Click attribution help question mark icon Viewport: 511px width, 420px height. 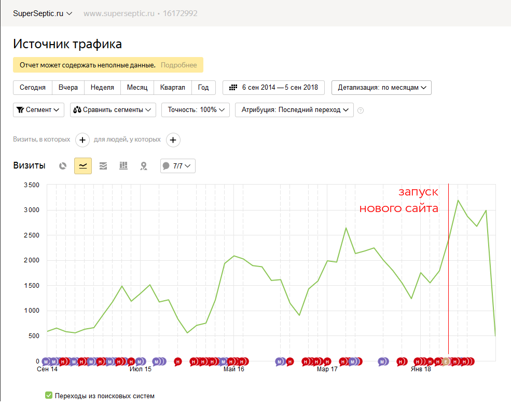tap(361, 110)
